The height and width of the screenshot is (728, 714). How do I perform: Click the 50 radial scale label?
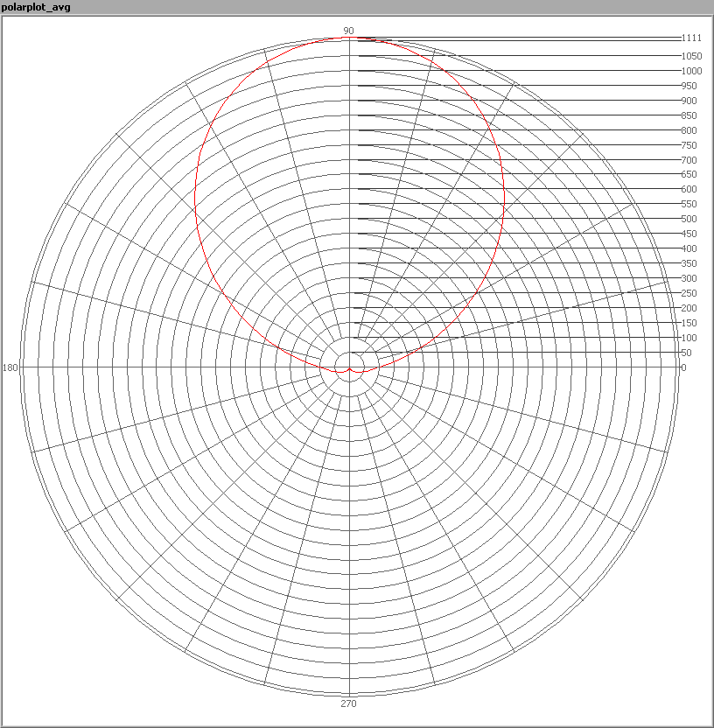pyautogui.click(x=687, y=353)
